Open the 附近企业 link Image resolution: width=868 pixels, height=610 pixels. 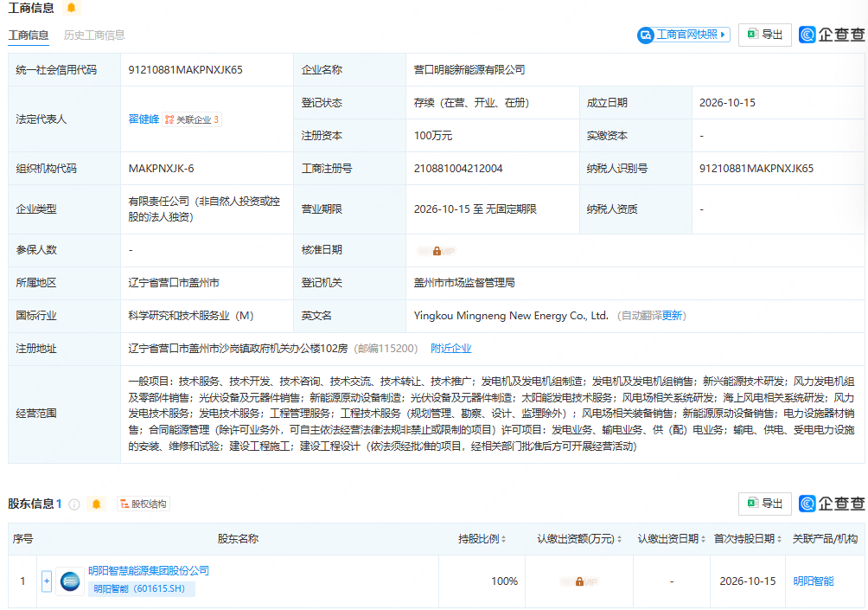[450, 349]
